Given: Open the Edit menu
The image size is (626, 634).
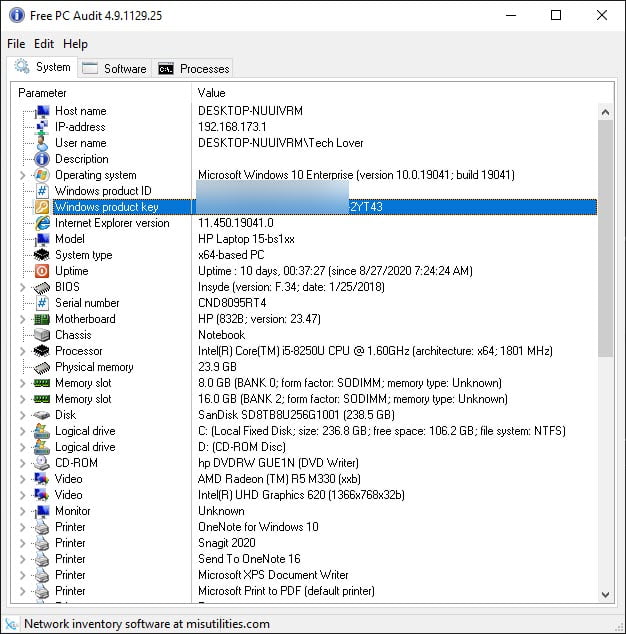Looking at the screenshot, I should tap(44, 44).
